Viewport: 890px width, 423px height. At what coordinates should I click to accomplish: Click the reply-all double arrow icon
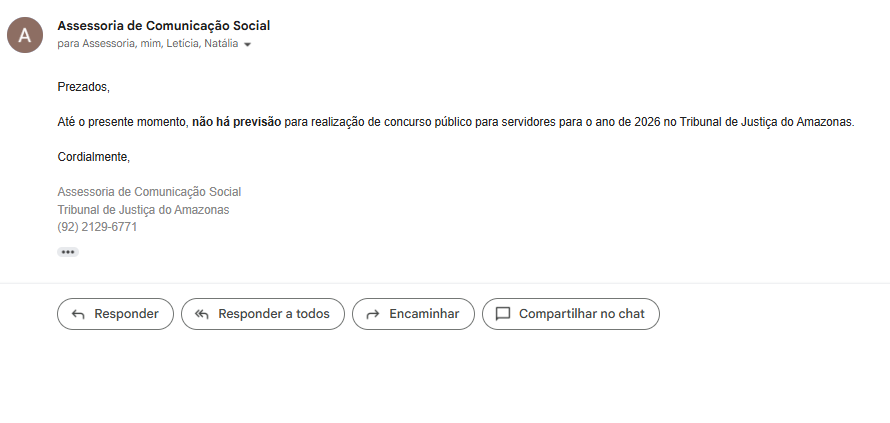tap(202, 314)
